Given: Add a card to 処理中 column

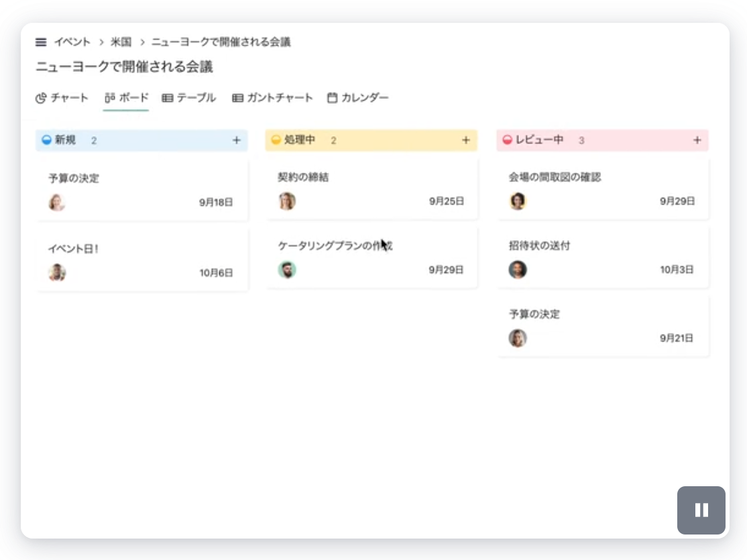Looking at the screenshot, I should [x=466, y=140].
